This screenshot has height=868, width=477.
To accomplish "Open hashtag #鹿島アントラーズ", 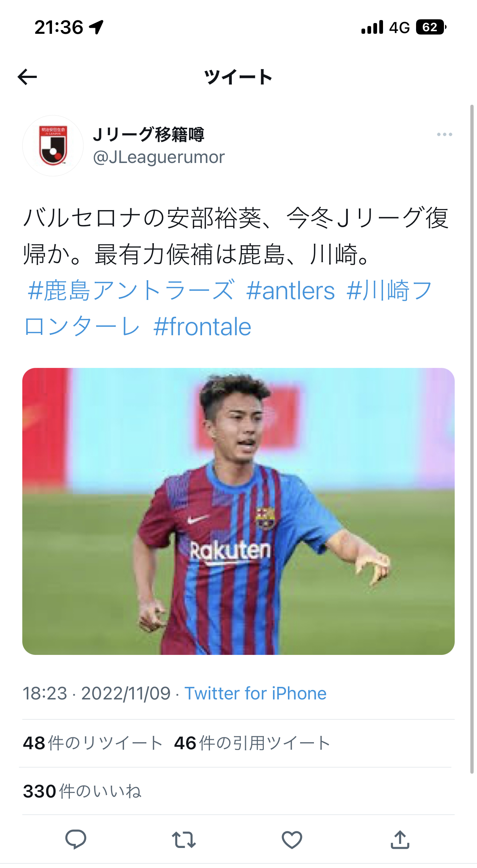I will (131, 290).
